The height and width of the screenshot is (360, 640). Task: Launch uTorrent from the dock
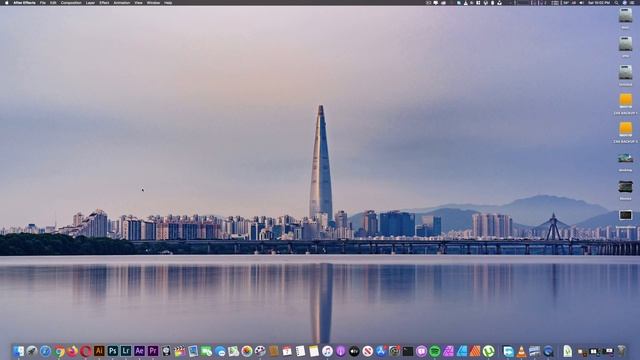point(488,351)
